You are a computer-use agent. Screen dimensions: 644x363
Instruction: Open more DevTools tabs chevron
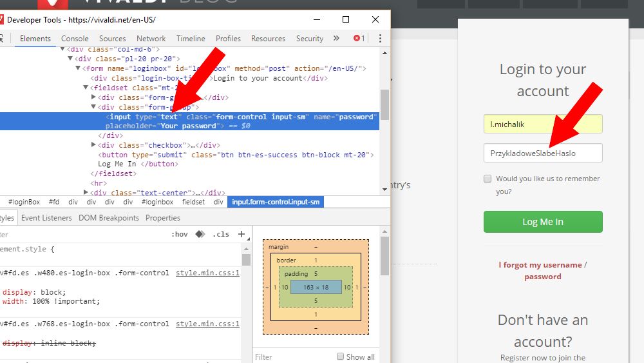[336, 38]
